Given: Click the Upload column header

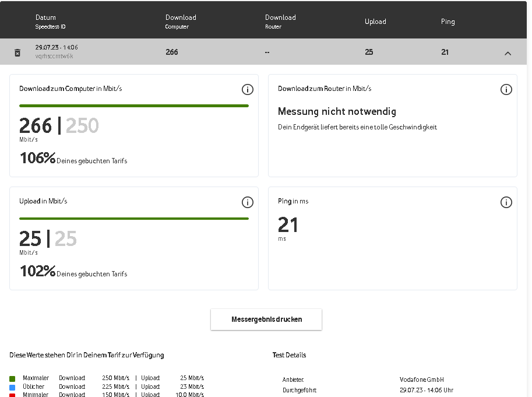Looking at the screenshot, I should (x=375, y=22).
